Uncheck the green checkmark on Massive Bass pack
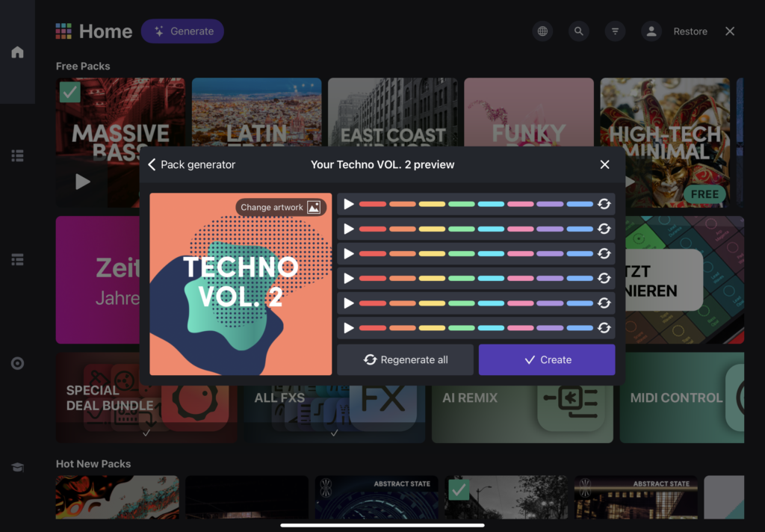The height and width of the screenshot is (532, 765). pos(70,91)
